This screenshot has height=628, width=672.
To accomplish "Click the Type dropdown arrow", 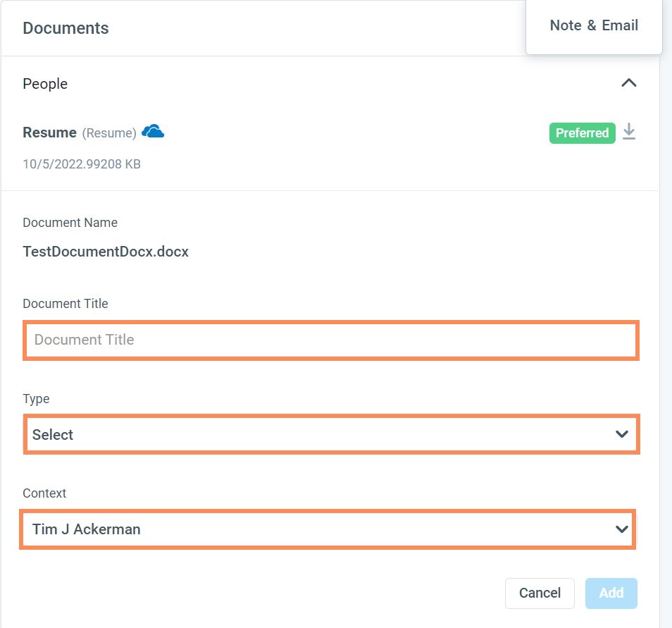I will click(621, 435).
